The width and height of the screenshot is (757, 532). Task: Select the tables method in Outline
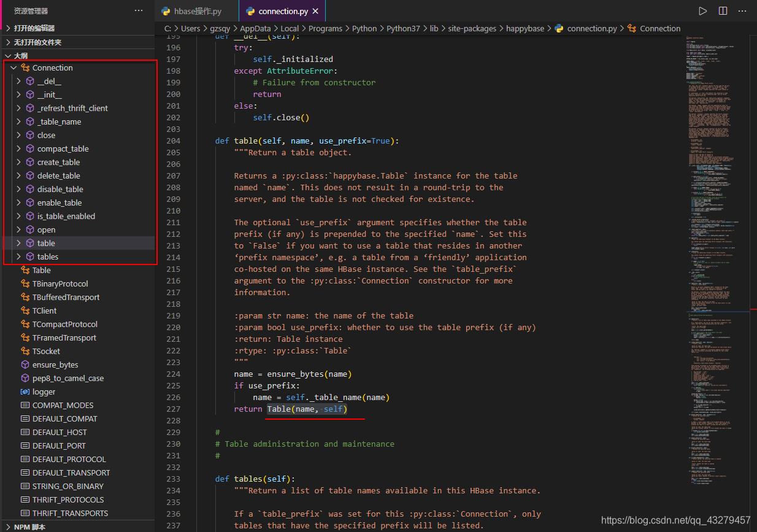47,256
